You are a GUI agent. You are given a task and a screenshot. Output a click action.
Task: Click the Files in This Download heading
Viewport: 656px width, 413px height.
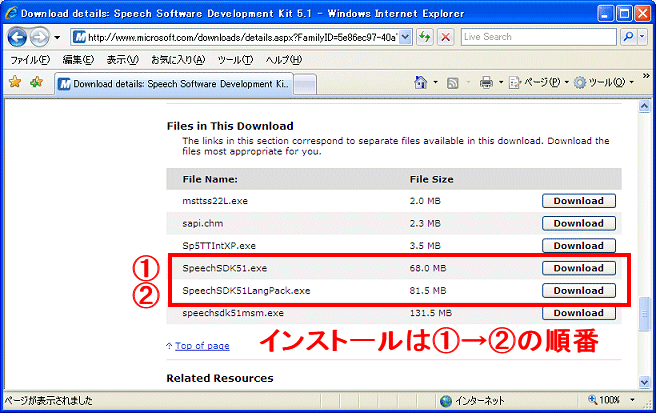coord(230,126)
